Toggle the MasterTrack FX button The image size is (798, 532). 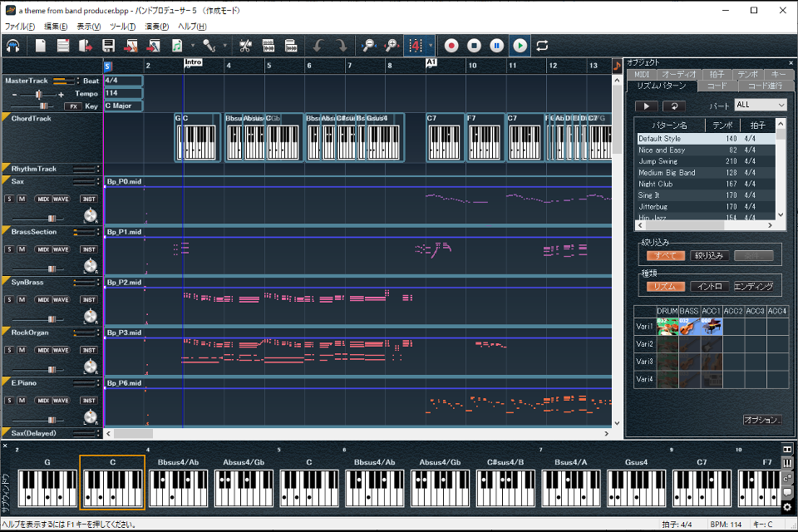(x=73, y=106)
